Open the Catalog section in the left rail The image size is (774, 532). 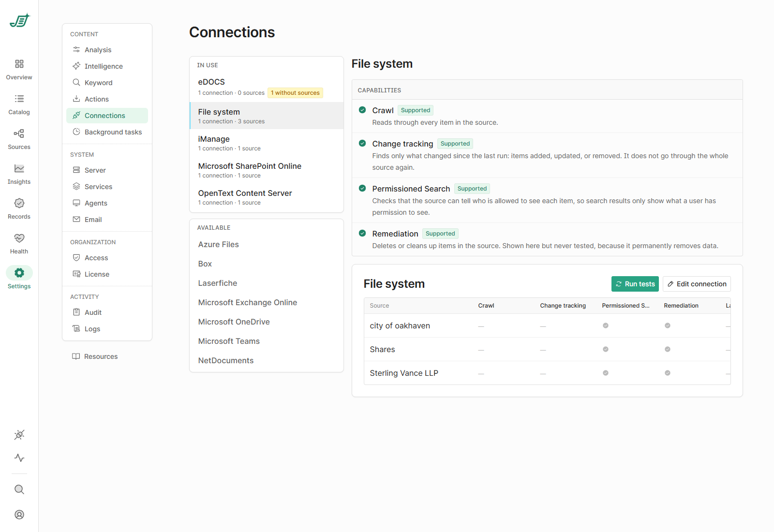pos(19,104)
